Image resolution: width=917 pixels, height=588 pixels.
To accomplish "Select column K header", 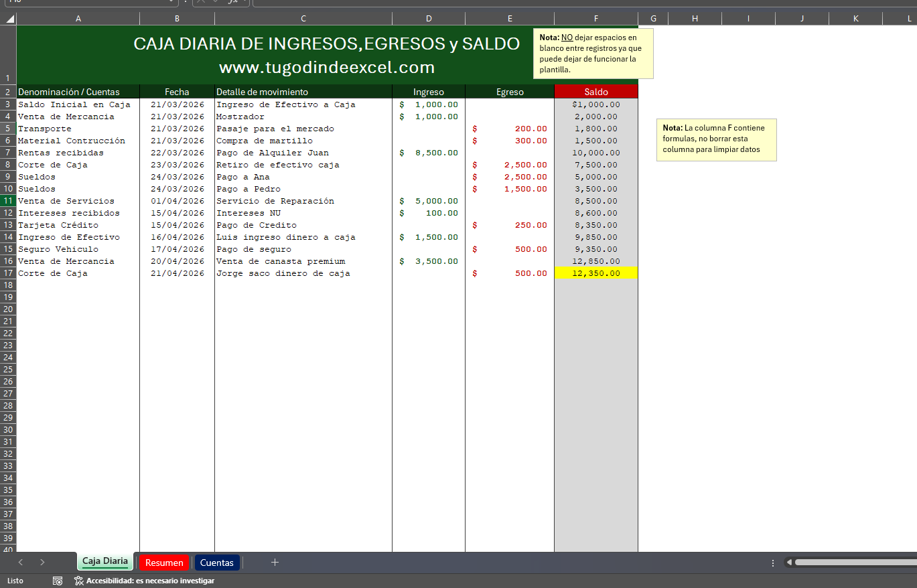I will coord(855,19).
